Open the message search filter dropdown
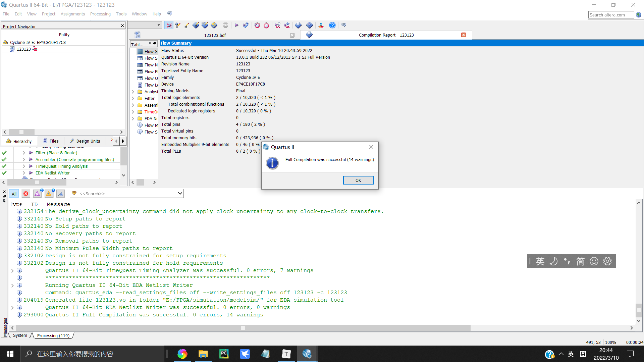This screenshot has width=644, height=362. 180,194
